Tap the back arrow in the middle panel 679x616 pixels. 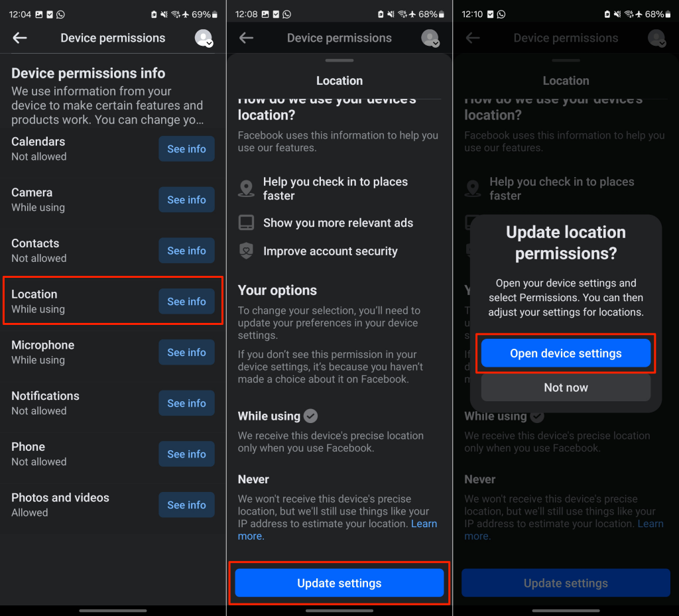coord(247,38)
